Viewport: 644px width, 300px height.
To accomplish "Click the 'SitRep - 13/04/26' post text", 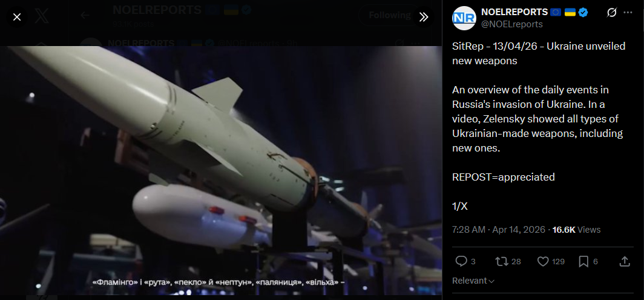I will click(x=539, y=53).
